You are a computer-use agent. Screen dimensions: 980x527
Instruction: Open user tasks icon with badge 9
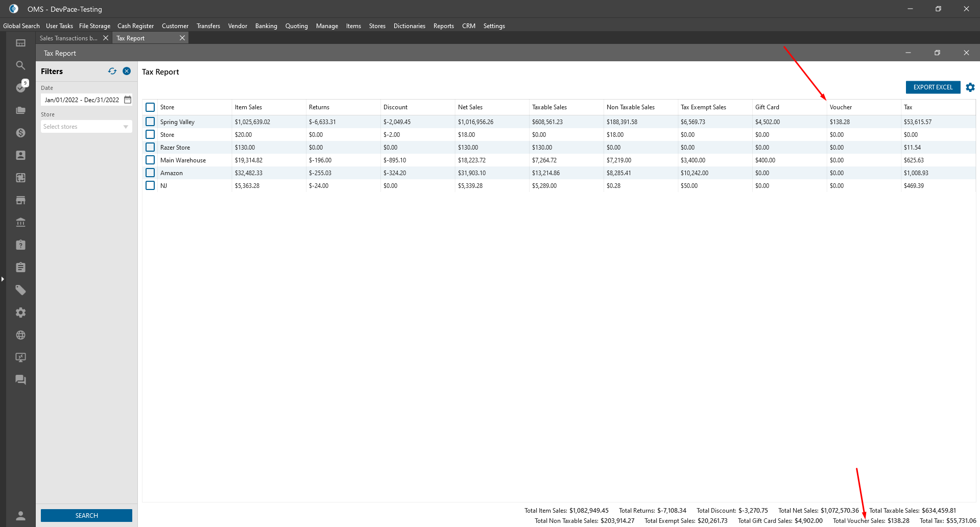[20, 87]
